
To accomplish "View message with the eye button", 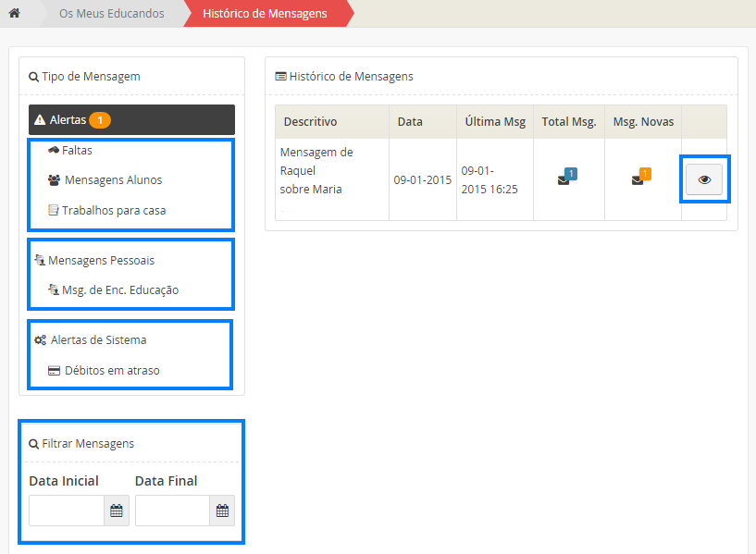I will coord(704,179).
